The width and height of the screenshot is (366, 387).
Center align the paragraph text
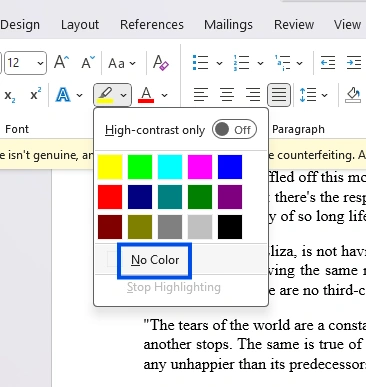[x=227, y=95]
